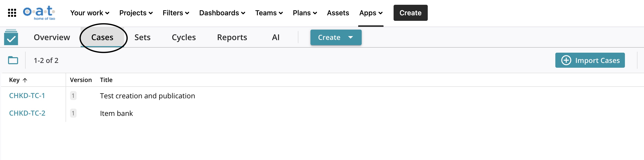Viewport: 644px width, 160px height.
Task: Go to the Assets menu item
Action: pyautogui.click(x=338, y=13)
